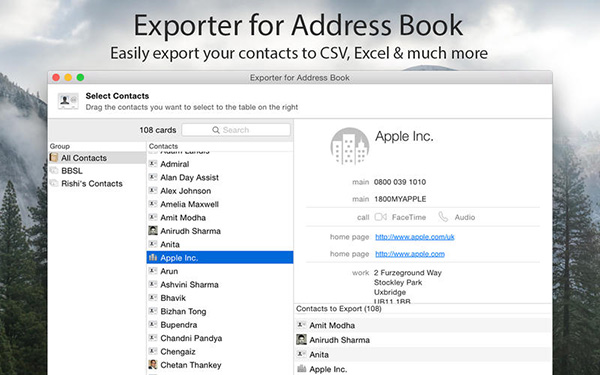Select Ashvini Sharma contact
The width and height of the screenshot is (600, 375).
coord(220,284)
